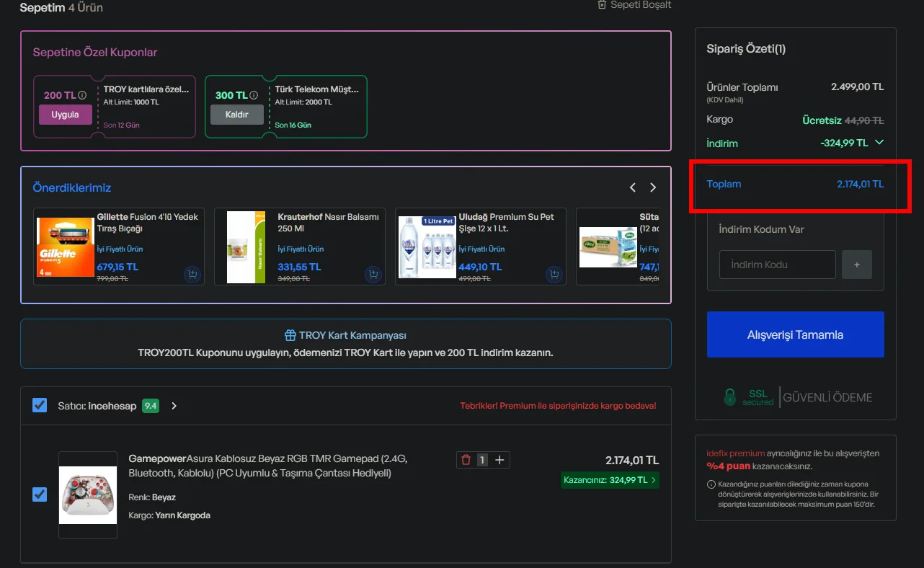The width and height of the screenshot is (924, 568).
Task: Click İyi Fiyatlı Ürün under Gillette Fusion
Action: 120,249
